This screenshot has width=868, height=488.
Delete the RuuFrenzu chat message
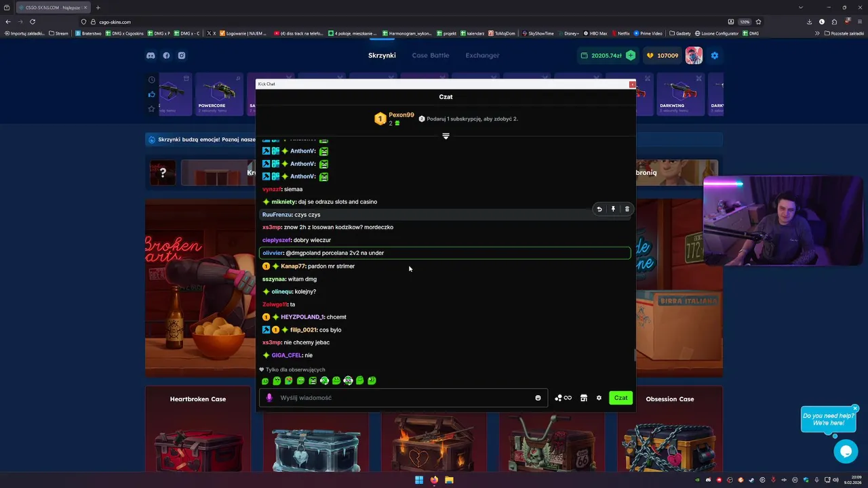click(x=627, y=209)
